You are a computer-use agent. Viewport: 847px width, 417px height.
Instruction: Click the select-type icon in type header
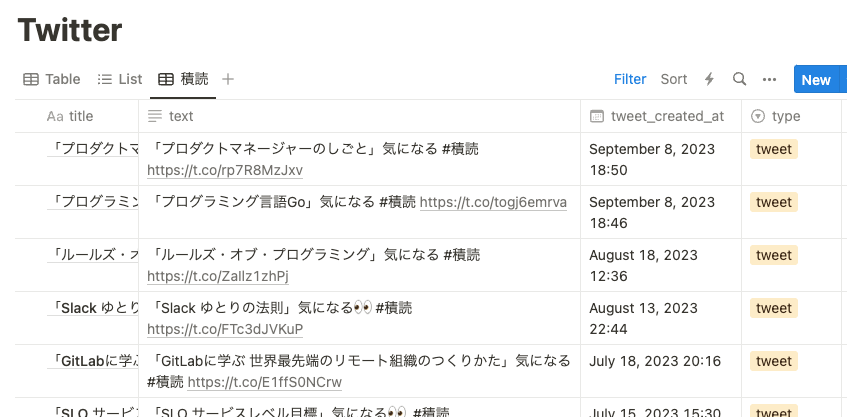pos(758,116)
